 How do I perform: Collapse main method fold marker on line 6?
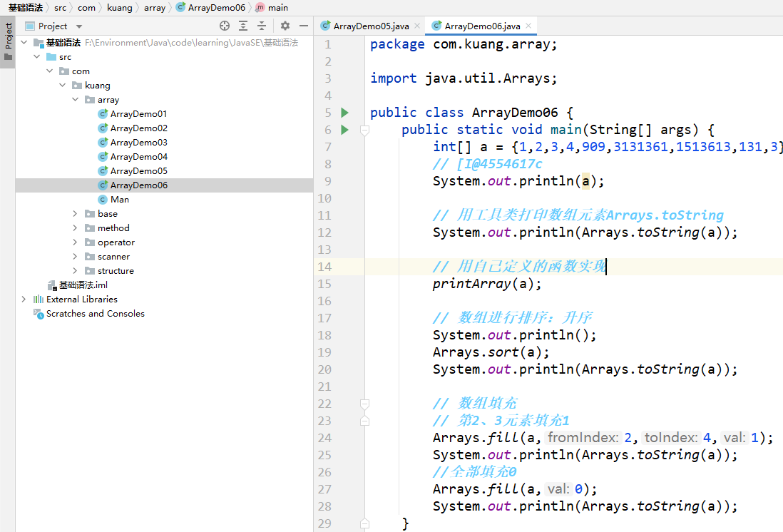(x=364, y=131)
